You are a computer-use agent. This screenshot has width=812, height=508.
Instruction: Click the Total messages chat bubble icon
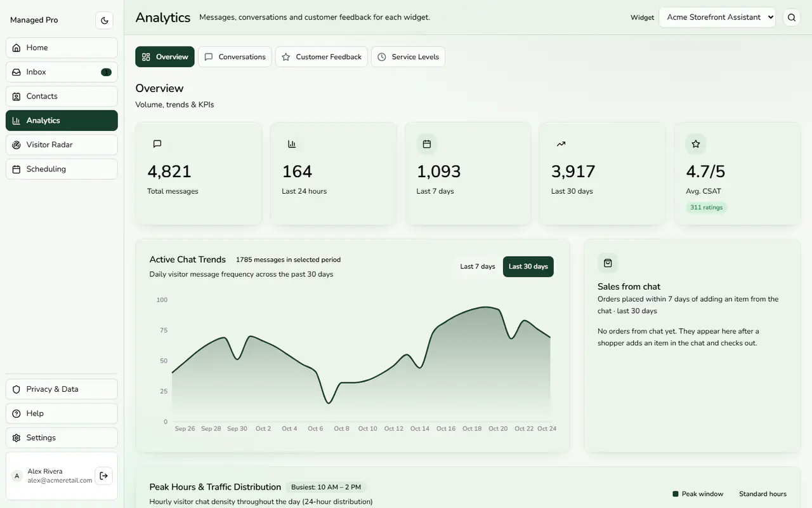tap(157, 144)
